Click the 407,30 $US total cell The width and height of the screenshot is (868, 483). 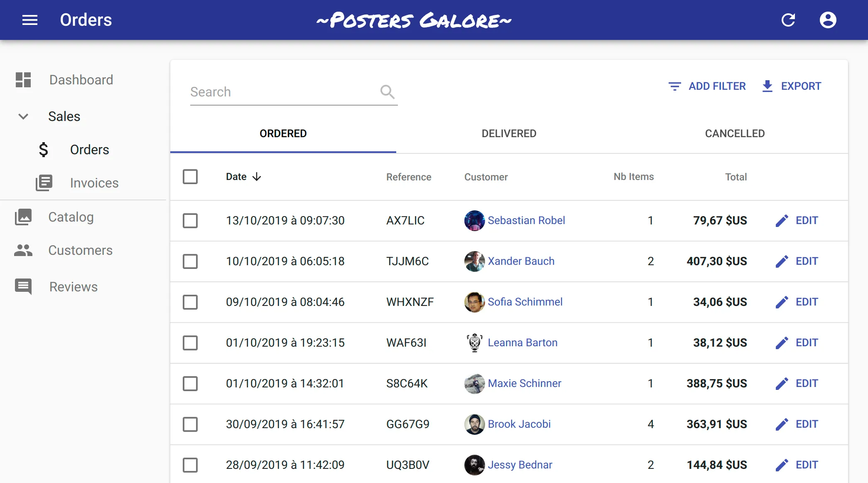click(717, 261)
